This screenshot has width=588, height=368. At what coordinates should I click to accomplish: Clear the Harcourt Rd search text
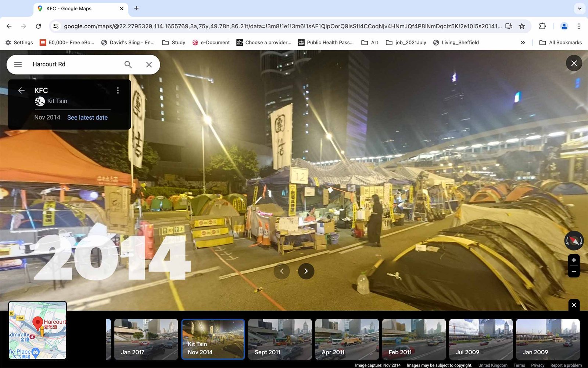click(x=149, y=64)
